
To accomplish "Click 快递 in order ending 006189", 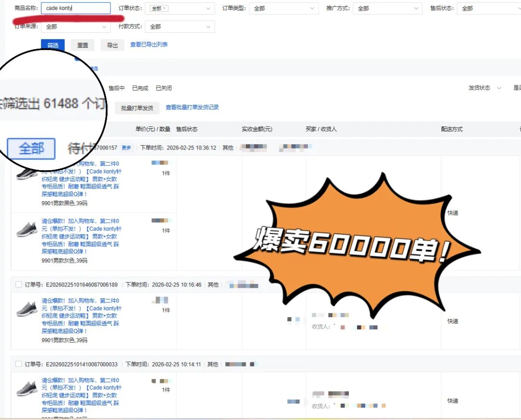I will 452,321.
